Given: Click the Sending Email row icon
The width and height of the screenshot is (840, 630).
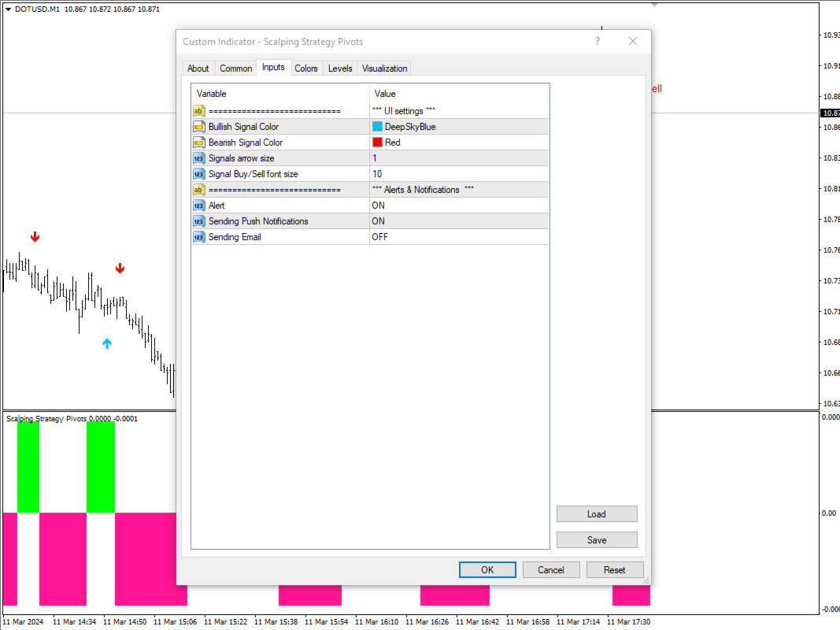Looking at the screenshot, I should click(x=198, y=237).
